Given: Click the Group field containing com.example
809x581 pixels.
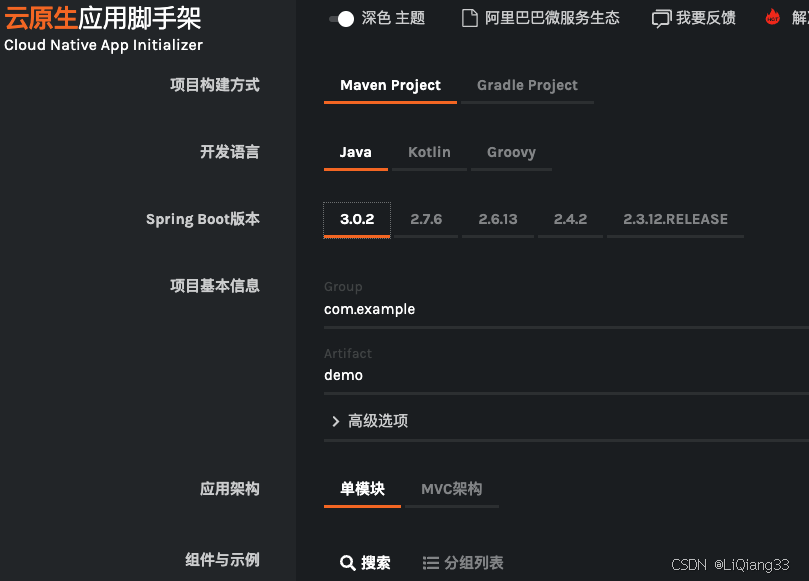Looking at the screenshot, I should coord(566,310).
